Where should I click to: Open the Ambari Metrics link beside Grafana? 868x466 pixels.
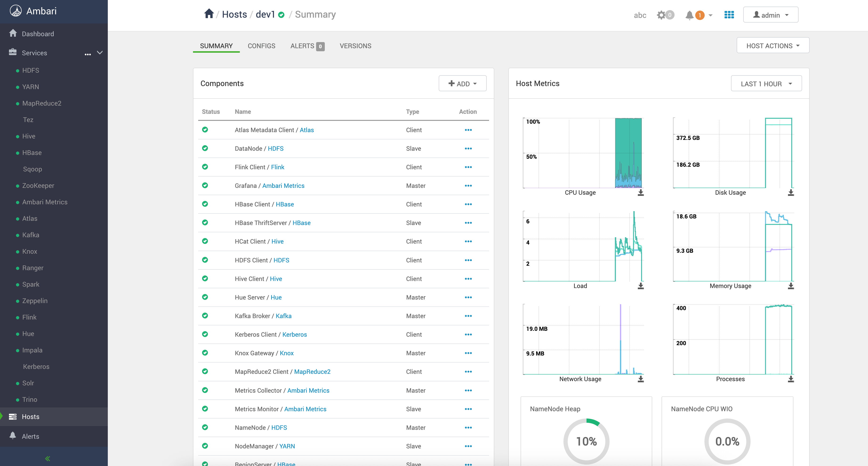click(283, 186)
